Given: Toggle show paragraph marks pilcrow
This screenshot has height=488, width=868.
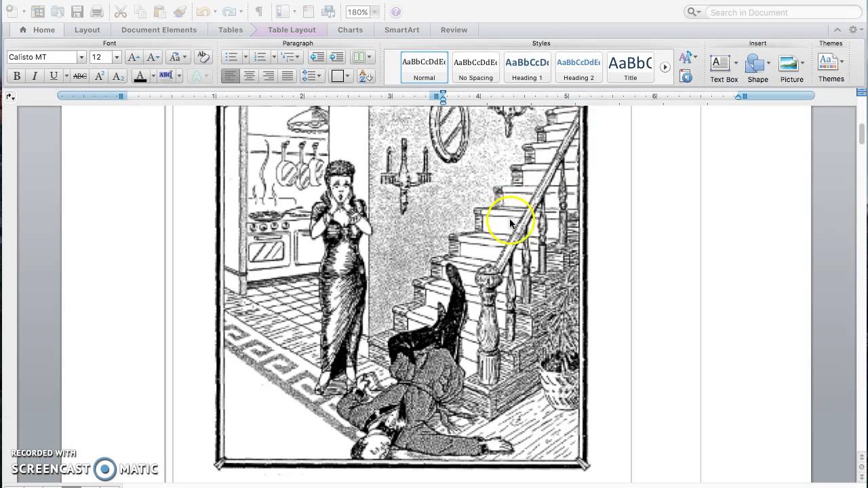Looking at the screenshot, I should [259, 12].
